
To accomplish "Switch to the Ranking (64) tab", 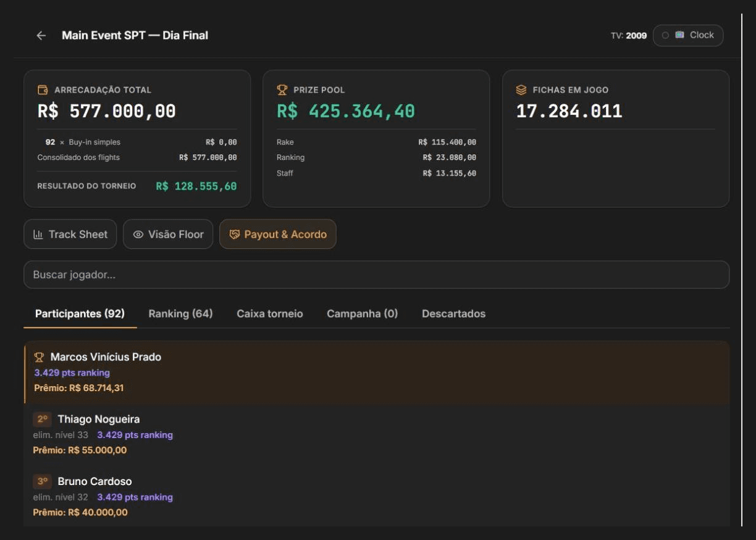I will click(180, 314).
